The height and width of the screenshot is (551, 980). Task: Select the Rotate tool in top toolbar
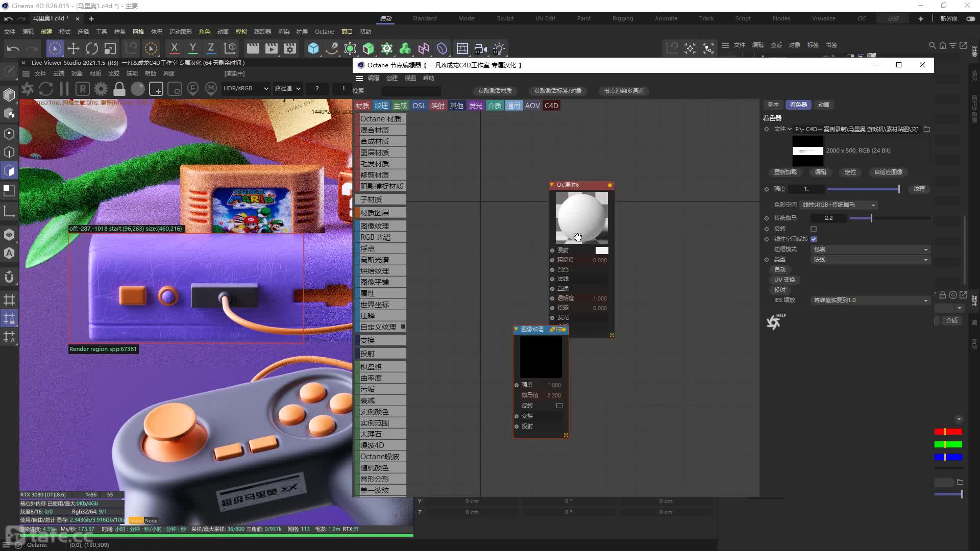pos(92,48)
